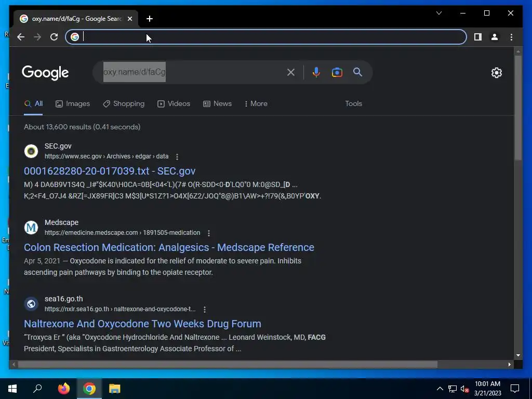This screenshot has height=399, width=532.
Task: Open the Chrome three-dot menu
Action: 511,37
